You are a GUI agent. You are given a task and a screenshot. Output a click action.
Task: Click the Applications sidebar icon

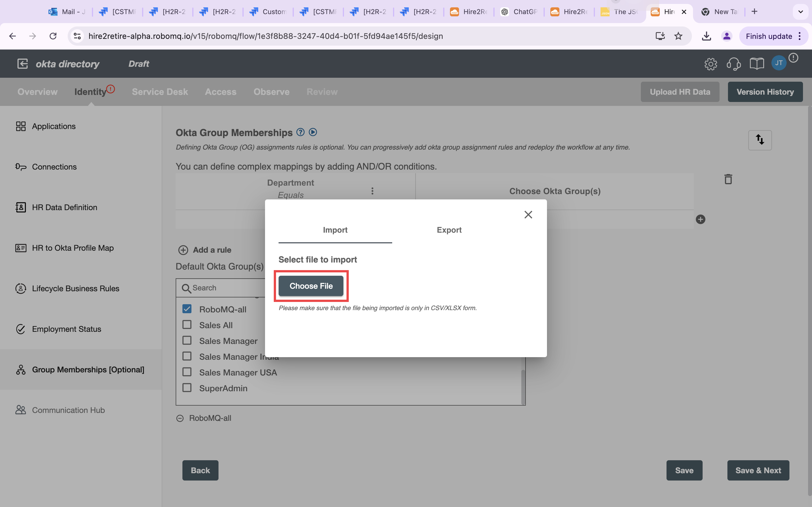21,126
